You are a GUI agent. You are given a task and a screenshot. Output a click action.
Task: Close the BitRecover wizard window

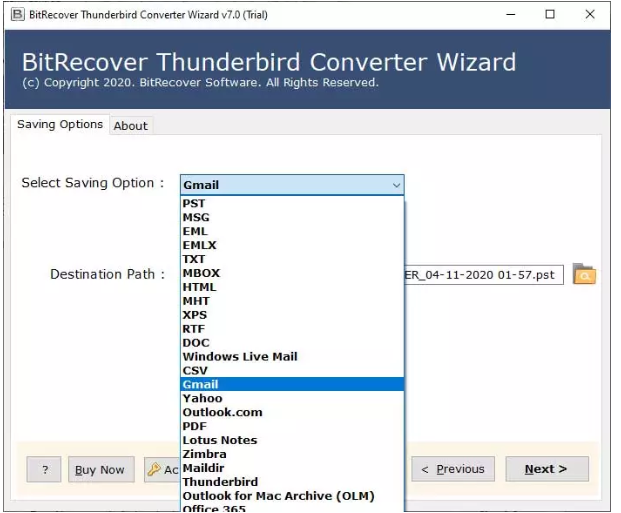pyautogui.click(x=590, y=15)
